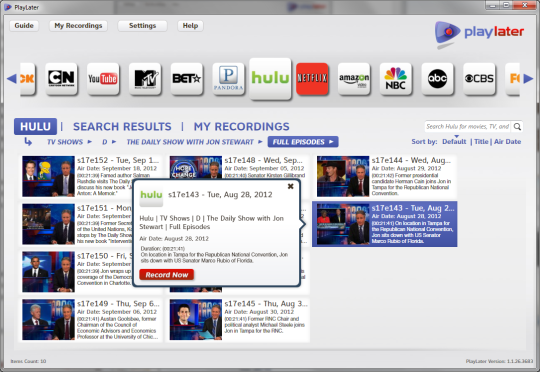Open the Cartoon Network channel icon

61,79
